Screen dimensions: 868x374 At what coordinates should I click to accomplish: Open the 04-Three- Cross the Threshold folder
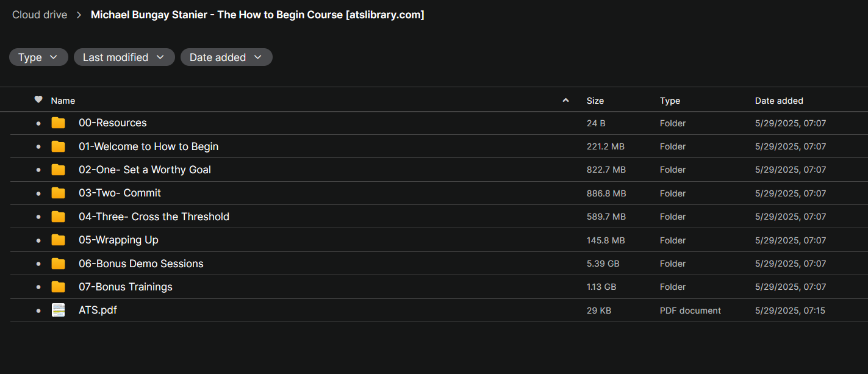point(154,217)
